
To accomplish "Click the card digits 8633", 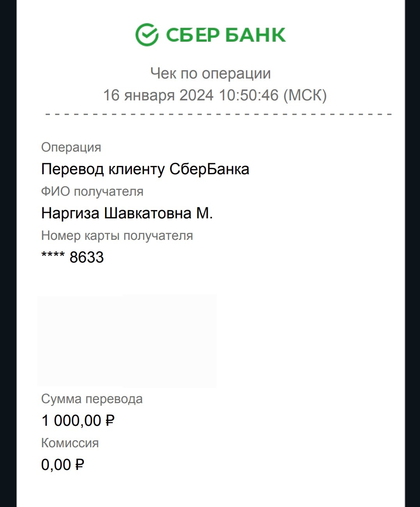I will click(x=87, y=257).
